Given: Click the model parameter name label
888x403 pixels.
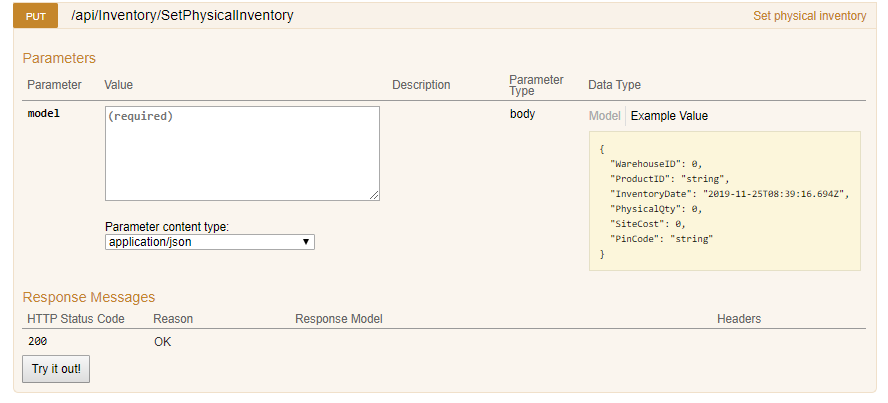Looking at the screenshot, I should pos(44,114).
